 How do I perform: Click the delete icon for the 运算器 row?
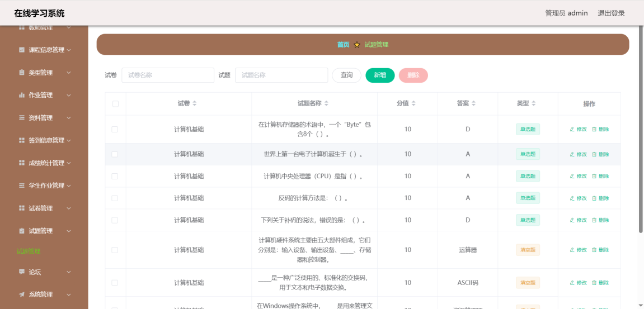coord(594,250)
